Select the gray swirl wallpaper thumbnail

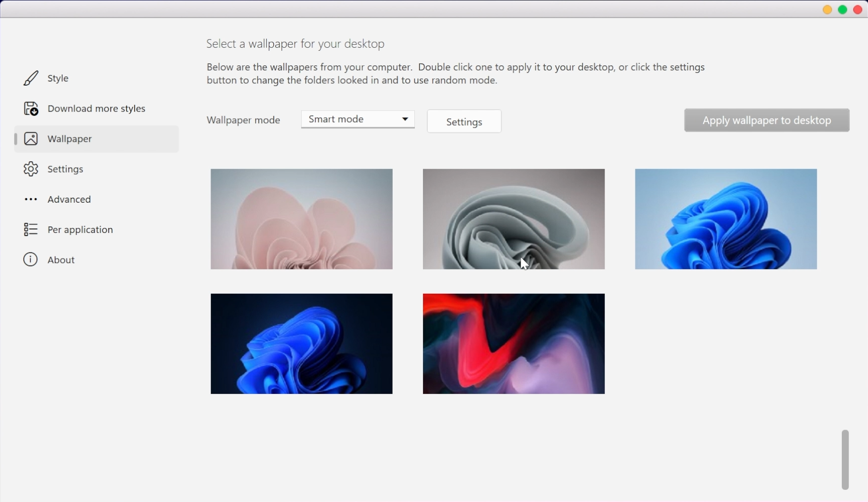tap(513, 219)
